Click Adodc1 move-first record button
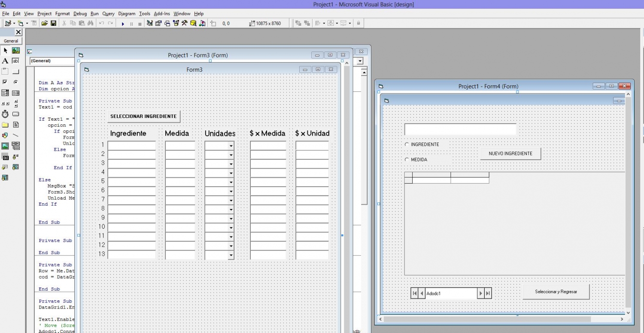The width and height of the screenshot is (644, 333). pyautogui.click(x=414, y=294)
